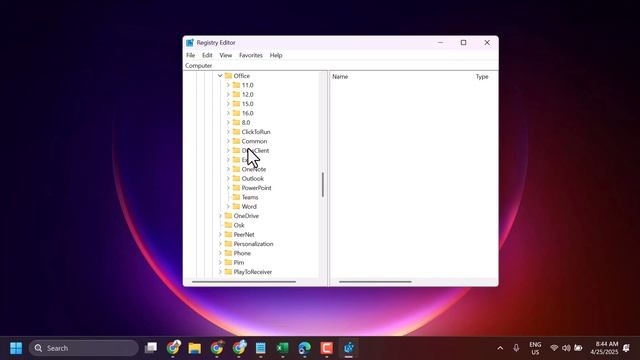Select the "16.0" key label

(x=247, y=113)
